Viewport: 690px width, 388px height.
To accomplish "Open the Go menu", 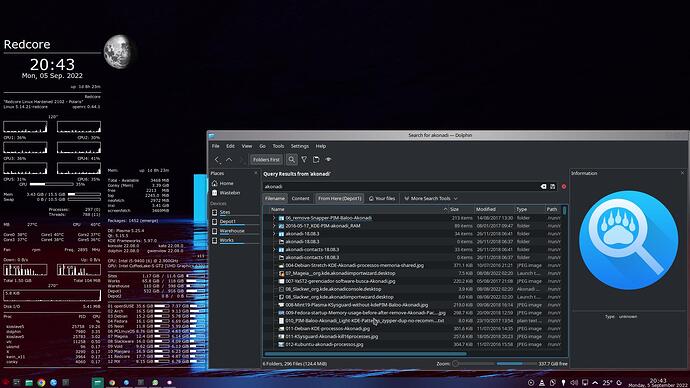I will coord(262,146).
